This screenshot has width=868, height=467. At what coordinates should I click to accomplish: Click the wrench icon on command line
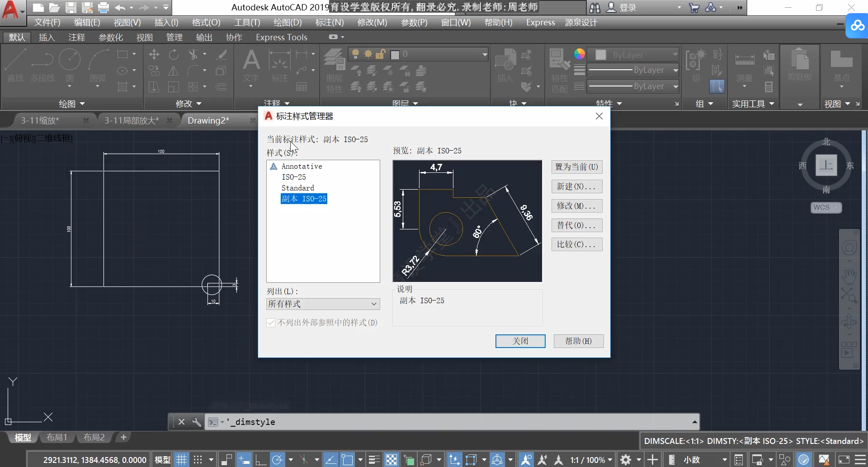tap(196, 422)
